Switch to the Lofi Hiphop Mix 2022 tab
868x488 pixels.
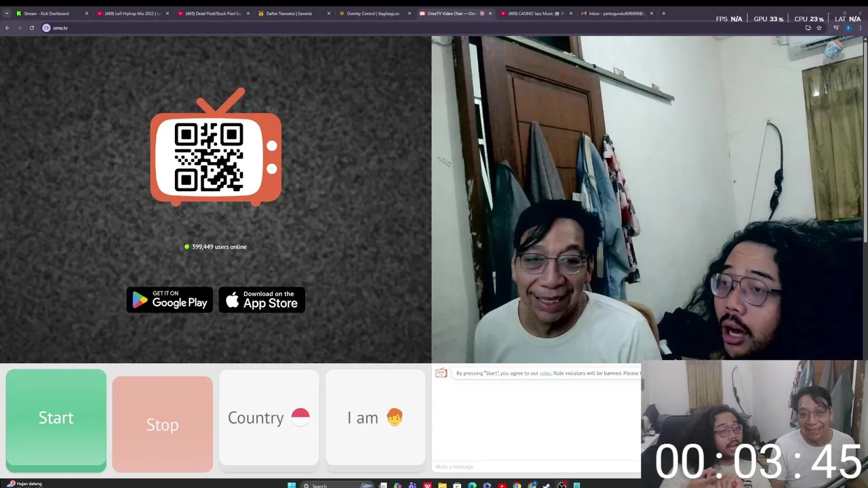click(x=132, y=14)
